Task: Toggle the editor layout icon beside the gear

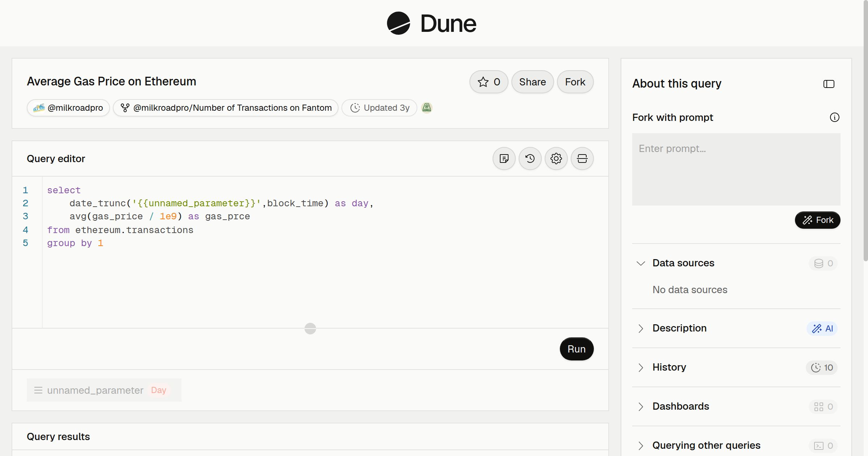Action: click(x=582, y=159)
